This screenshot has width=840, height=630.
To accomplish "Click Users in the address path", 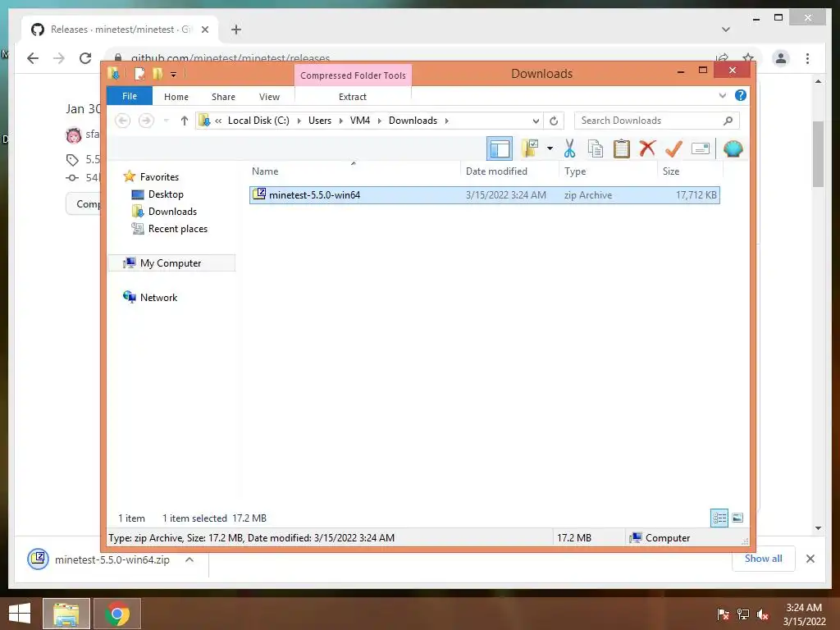I will tap(320, 121).
